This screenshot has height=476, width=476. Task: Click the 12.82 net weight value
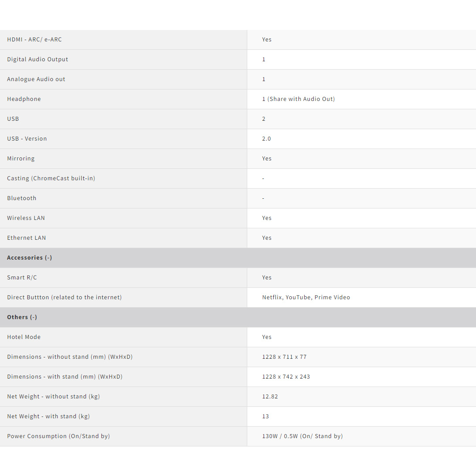point(270,396)
